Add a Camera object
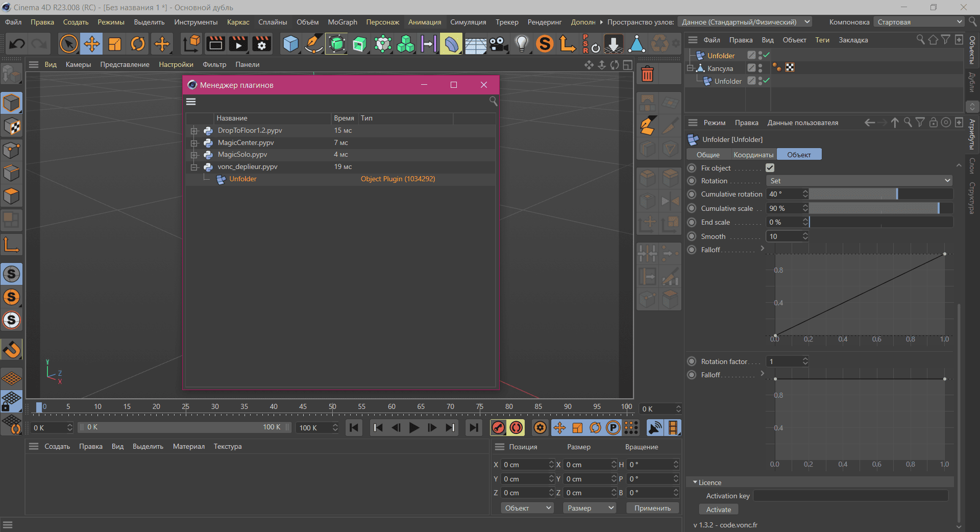Image resolution: width=980 pixels, height=532 pixels. (x=499, y=44)
